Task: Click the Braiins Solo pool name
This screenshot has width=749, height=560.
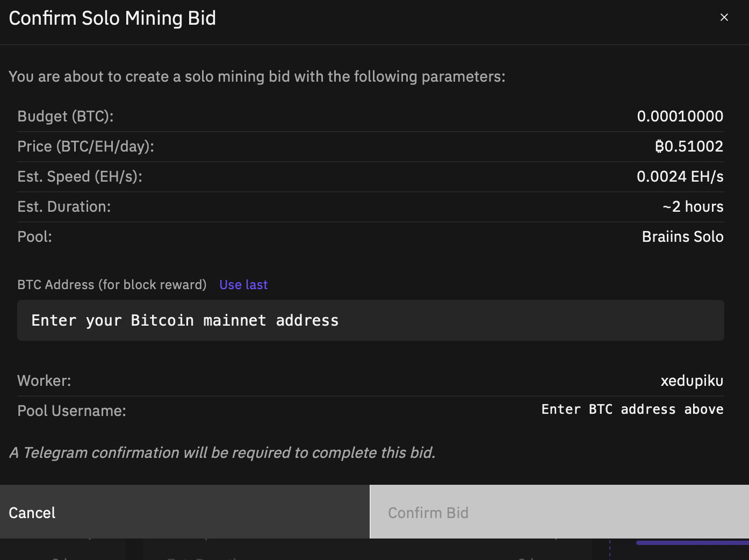Action: pyautogui.click(x=682, y=236)
